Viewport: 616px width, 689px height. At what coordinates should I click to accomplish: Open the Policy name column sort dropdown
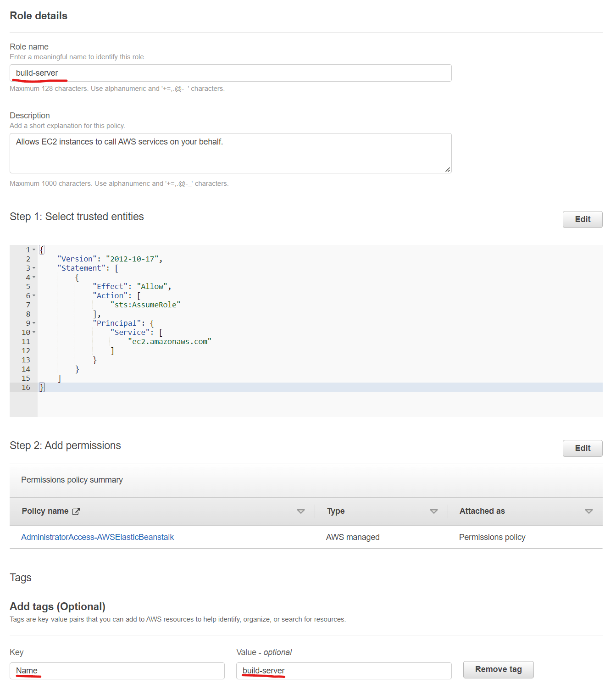[x=301, y=511]
